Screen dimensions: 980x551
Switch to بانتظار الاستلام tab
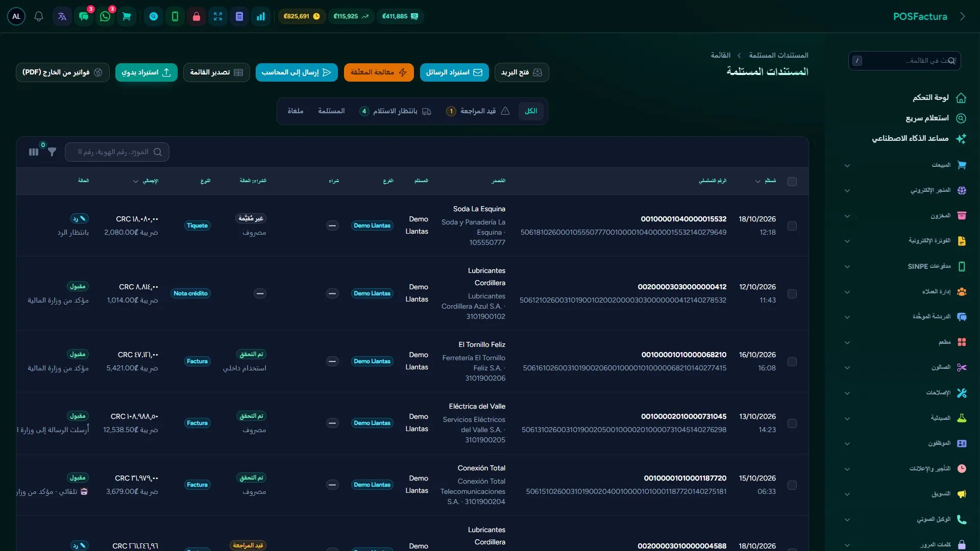pyautogui.click(x=395, y=111)
